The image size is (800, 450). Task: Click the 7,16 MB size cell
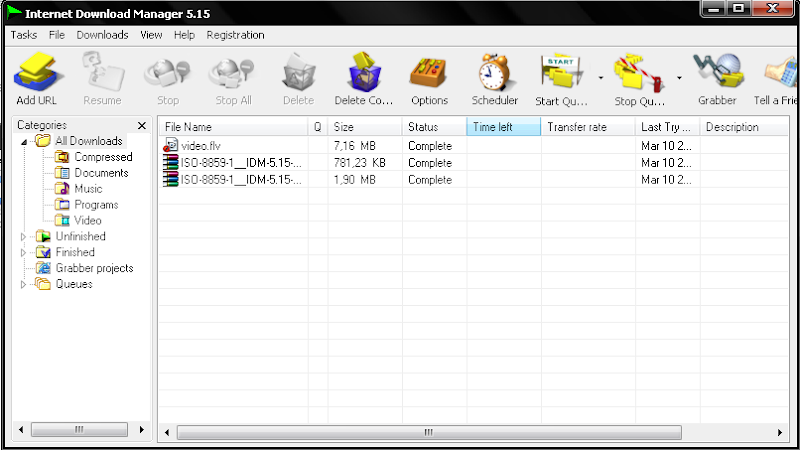[x=355, y=146]
